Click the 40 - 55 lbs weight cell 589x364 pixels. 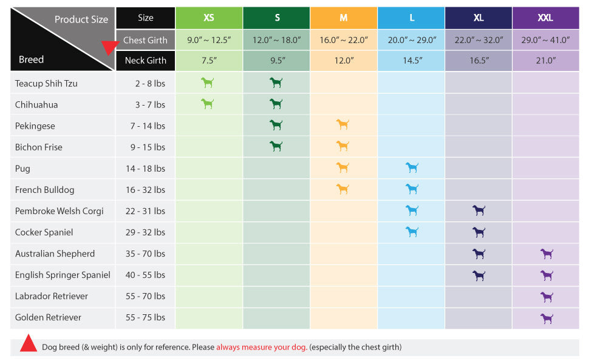coord(145,275)
